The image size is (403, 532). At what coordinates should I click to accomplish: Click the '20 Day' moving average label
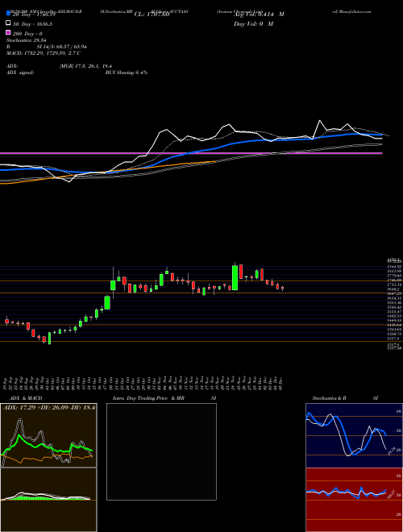pyautogui.click(x=34, y=15)
